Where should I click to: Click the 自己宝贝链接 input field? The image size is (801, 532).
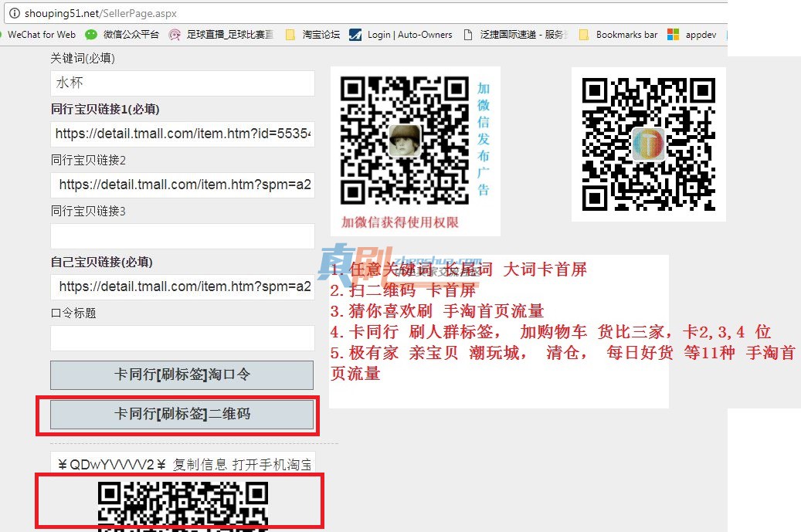[x=182, y=287]
